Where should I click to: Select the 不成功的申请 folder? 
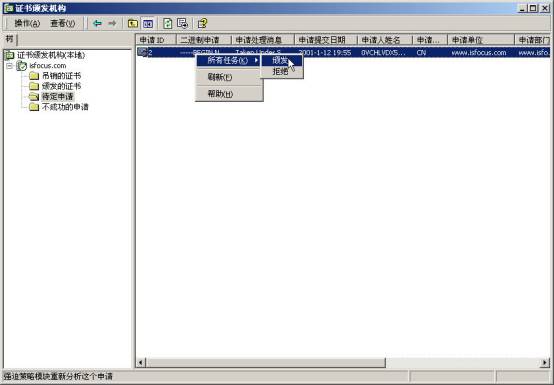[x=65, y=107]
